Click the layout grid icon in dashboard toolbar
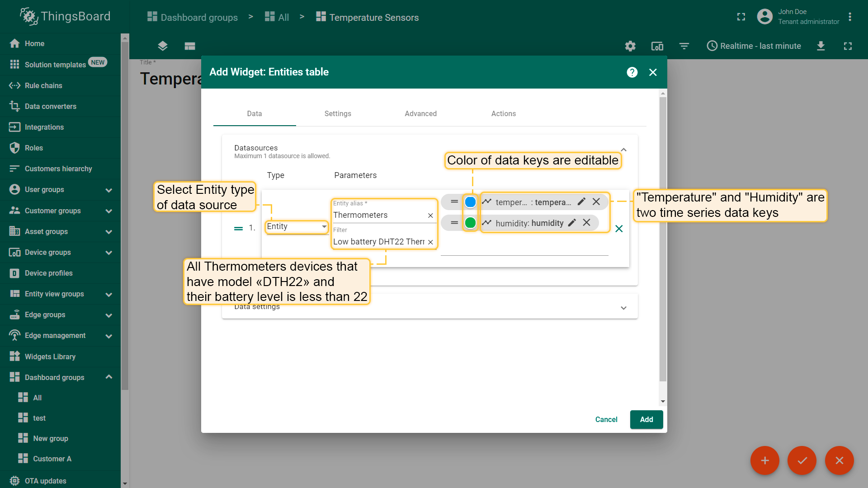This screenshot has height=488, width=868. click(x=190, y=46)
